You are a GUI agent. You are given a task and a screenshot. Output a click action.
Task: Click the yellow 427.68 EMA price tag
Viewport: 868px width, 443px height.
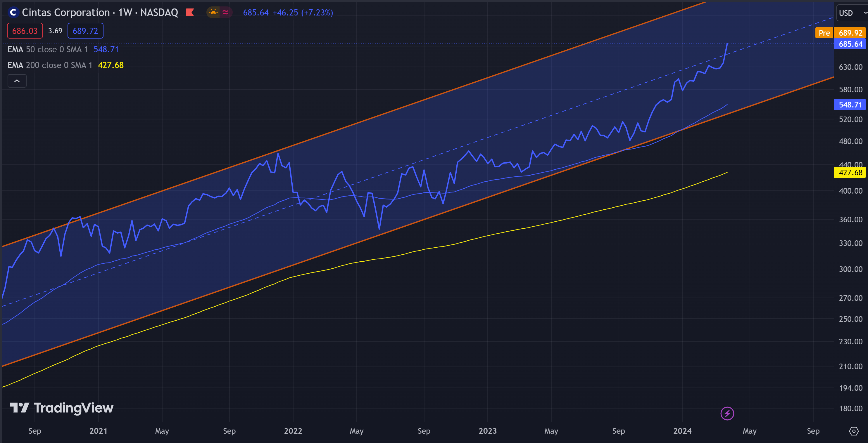click(x=850, y=172)
